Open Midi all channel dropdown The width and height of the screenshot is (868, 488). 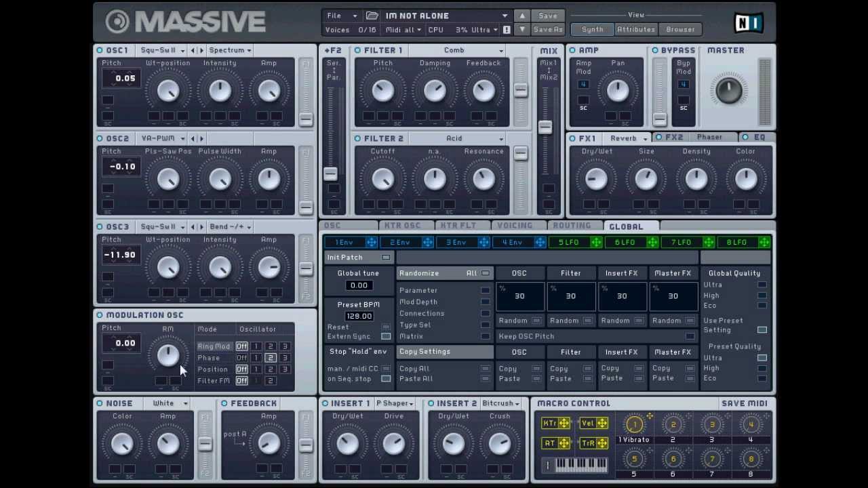[403, 30]
